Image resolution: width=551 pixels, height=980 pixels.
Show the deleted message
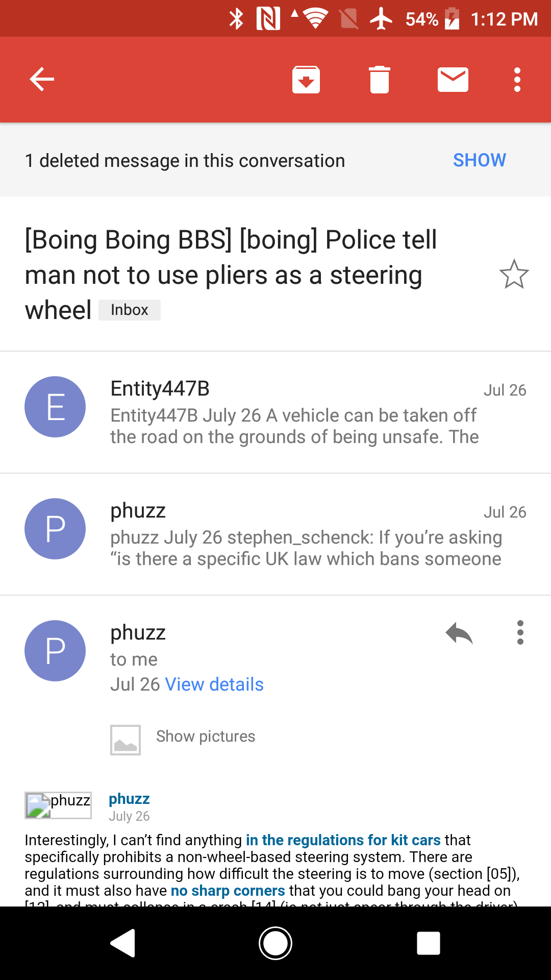point(479,160)
